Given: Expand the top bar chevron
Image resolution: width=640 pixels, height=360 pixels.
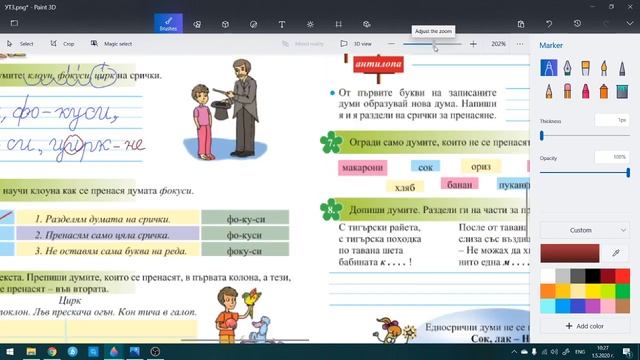Looking at the screenshot, I should coord(630,24).
